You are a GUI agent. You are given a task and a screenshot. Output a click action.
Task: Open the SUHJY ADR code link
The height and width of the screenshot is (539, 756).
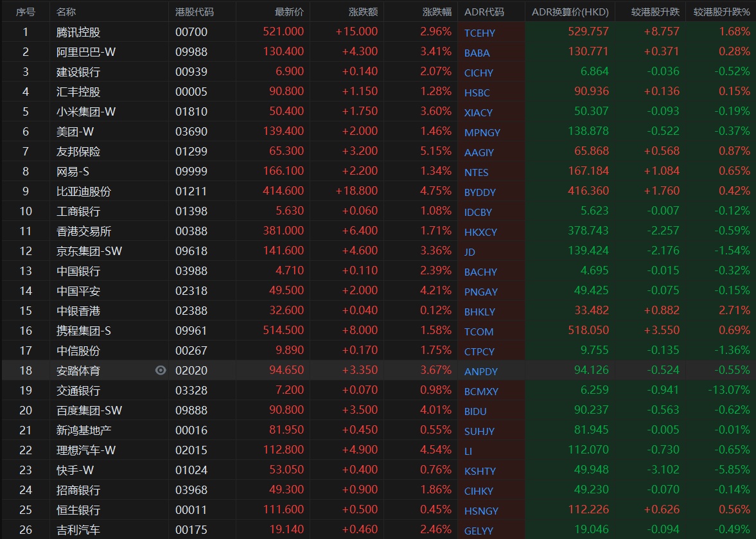(479, 431)
